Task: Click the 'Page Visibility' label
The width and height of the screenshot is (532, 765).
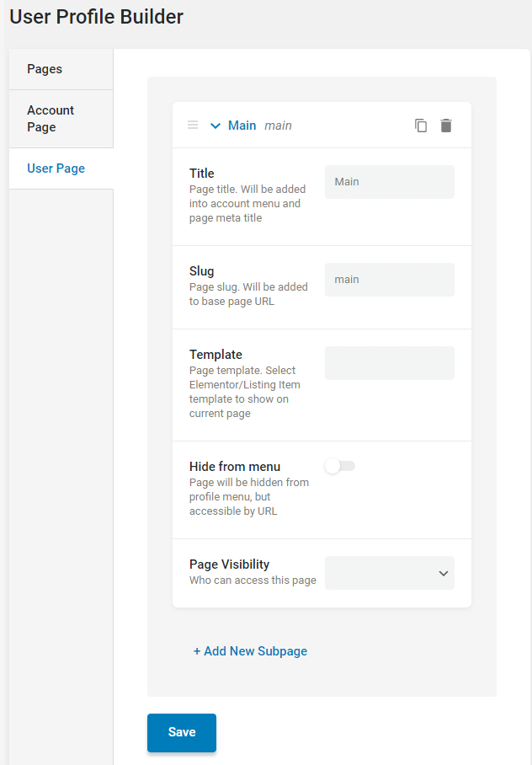Action: point(229,564)
